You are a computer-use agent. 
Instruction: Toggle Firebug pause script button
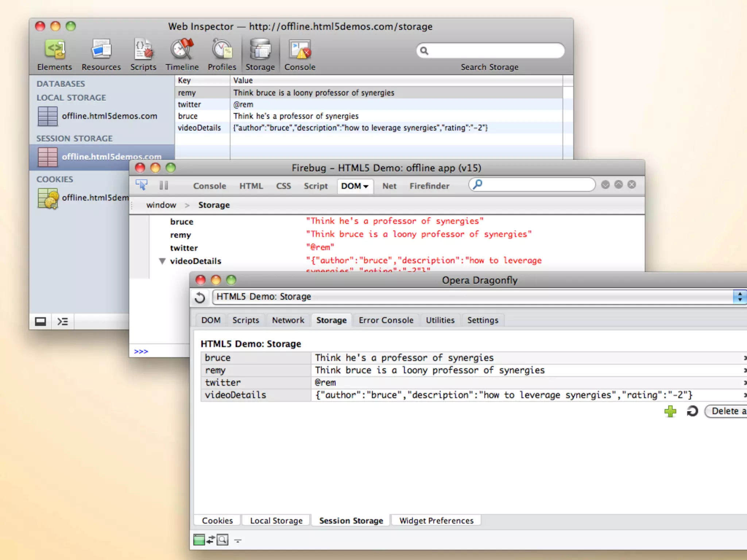tap(164, 186)
